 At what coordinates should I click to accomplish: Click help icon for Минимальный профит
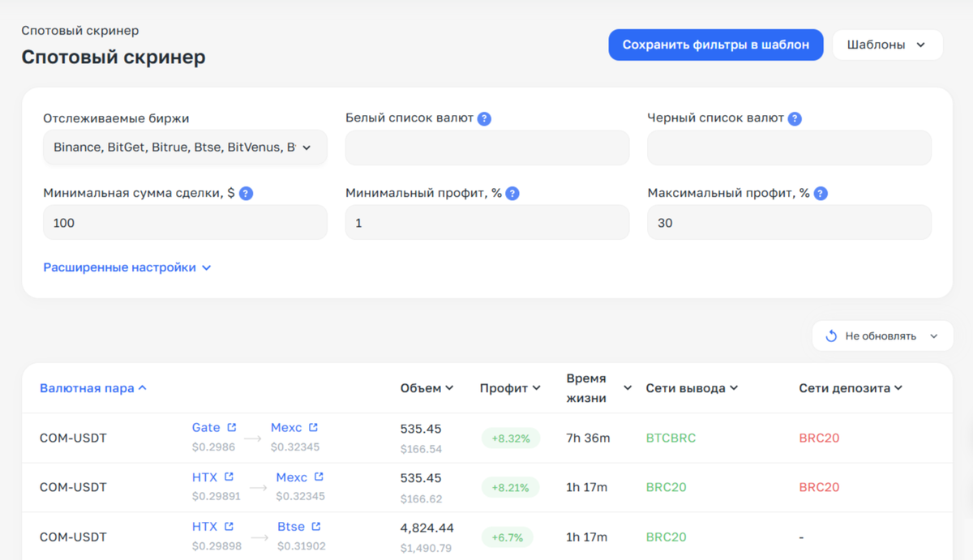click(512, 194)
